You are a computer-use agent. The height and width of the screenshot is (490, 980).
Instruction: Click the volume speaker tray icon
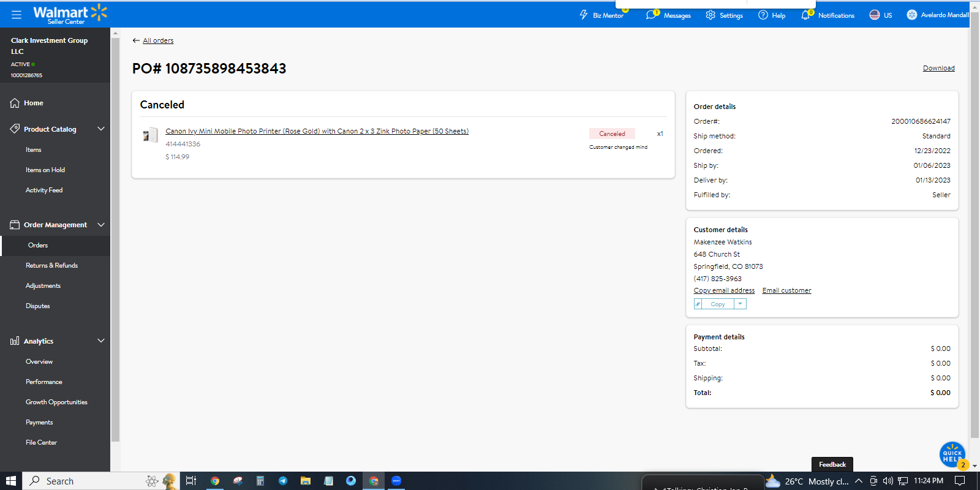tap(888, 481)
